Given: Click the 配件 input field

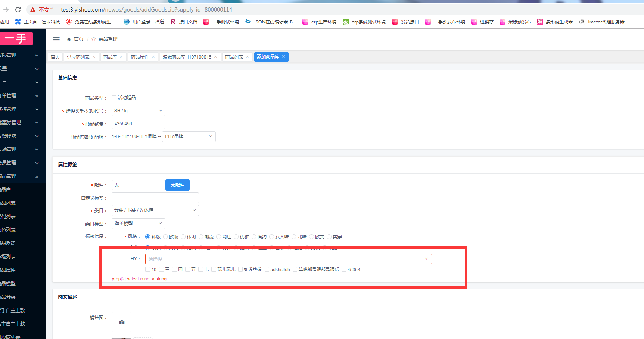Looking at the screenshot, I should click(x=138, y=185).
